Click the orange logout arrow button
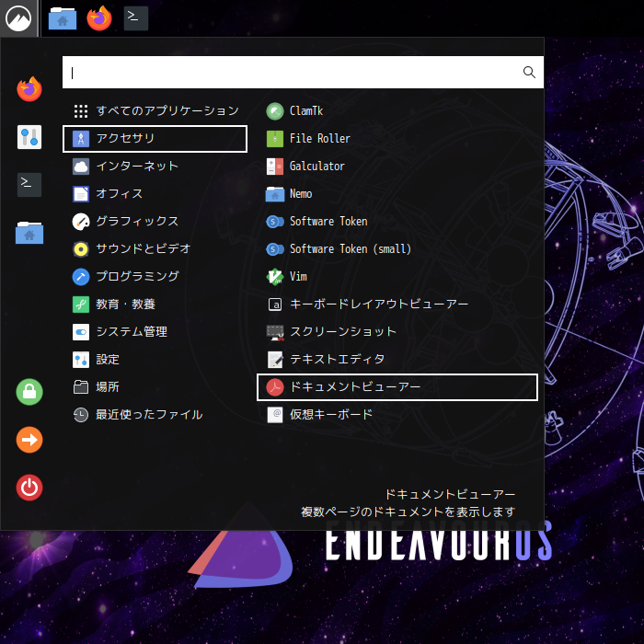Image resolution: width=644 pixels, height=644 pixels. point(29,440)
